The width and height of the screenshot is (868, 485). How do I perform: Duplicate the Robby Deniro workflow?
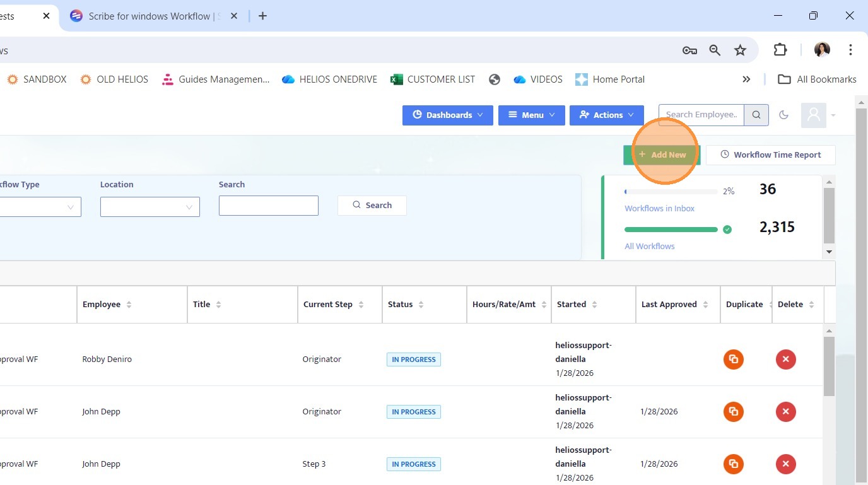point(733,359)
